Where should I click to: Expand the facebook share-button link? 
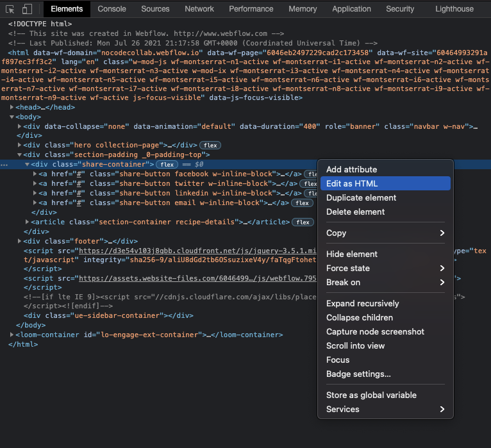tap(35, 174)
